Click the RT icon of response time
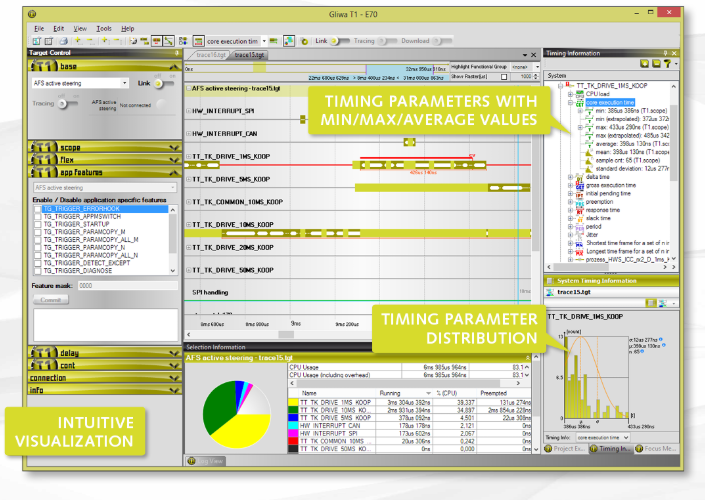 click(x=580, y=210)
